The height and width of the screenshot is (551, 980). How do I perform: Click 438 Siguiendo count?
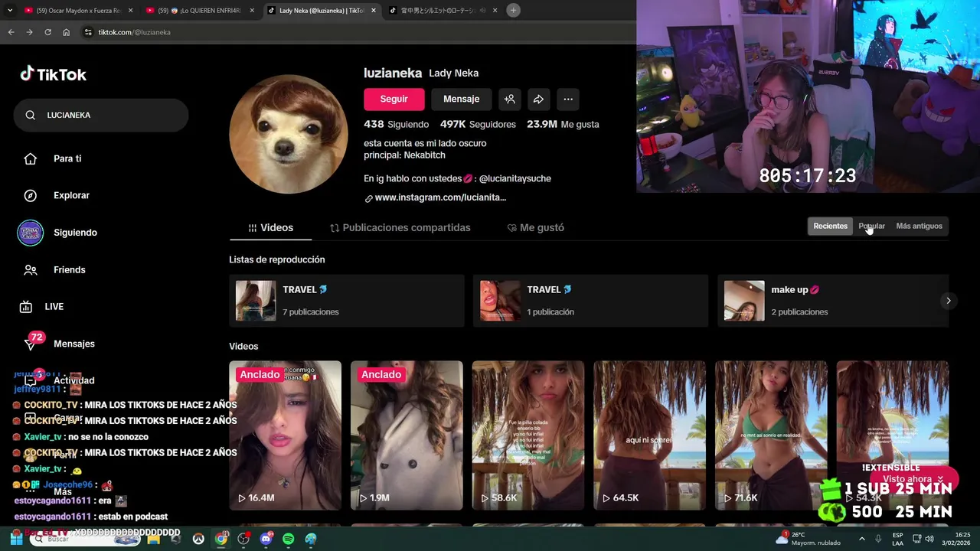point(397,124)
